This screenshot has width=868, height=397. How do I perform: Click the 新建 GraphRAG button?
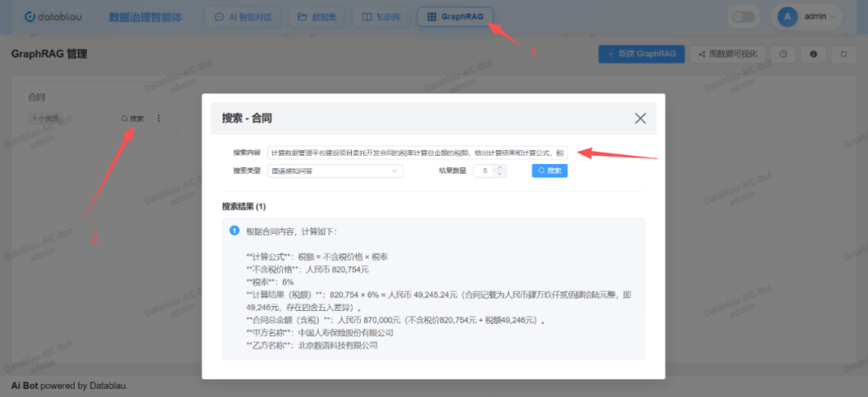[641, 54]
